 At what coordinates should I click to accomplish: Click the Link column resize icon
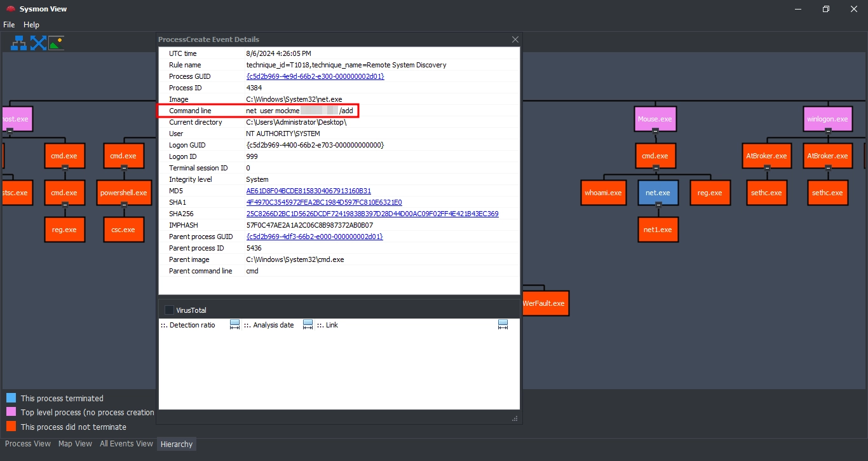[503, 325]
